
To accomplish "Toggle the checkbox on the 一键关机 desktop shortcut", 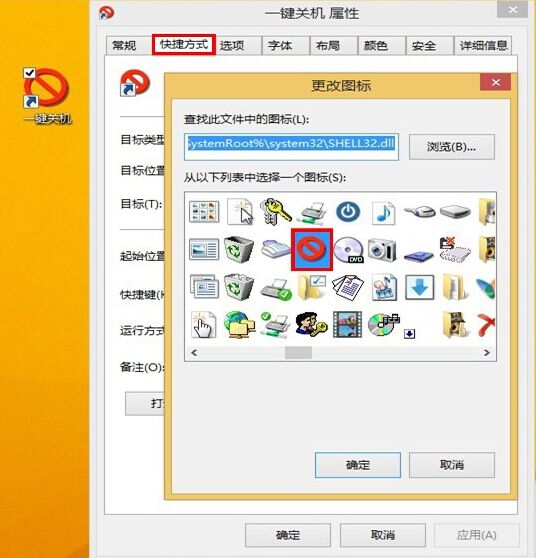I will tap(29, 73).
